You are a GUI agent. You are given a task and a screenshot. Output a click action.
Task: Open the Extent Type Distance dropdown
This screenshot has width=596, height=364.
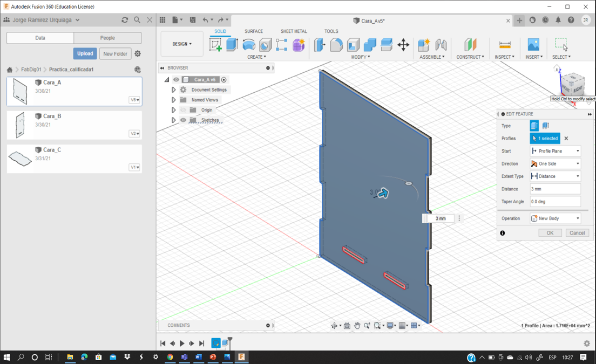point(555,176)
